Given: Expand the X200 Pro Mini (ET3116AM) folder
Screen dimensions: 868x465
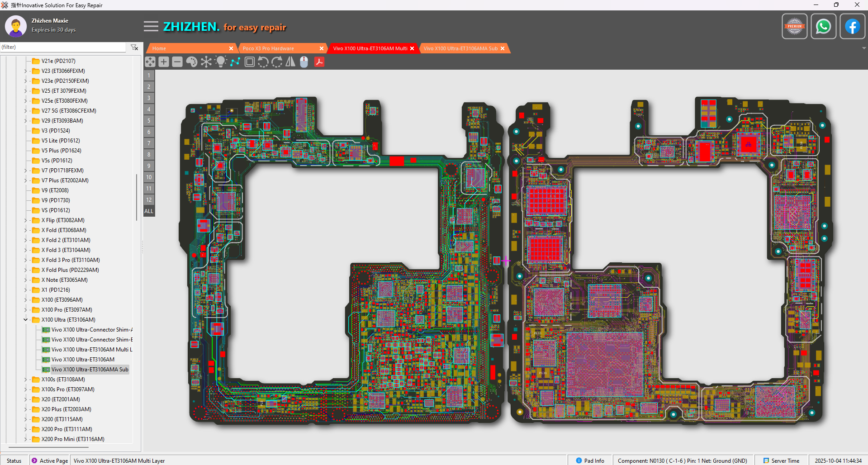Looking at the screenshot, I should (26, 439).
